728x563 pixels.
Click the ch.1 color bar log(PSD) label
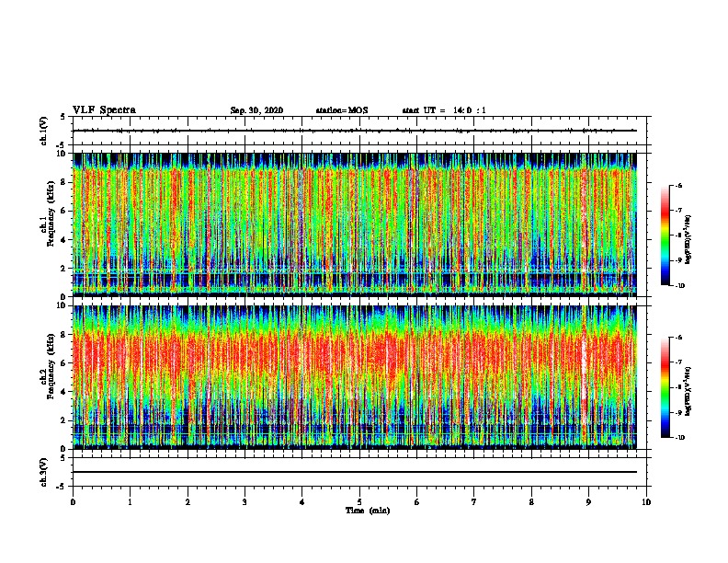coord(688,239)
